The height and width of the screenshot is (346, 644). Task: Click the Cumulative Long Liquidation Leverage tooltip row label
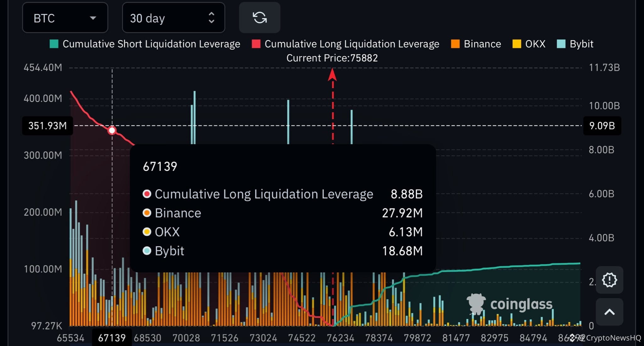coord(264,194)
